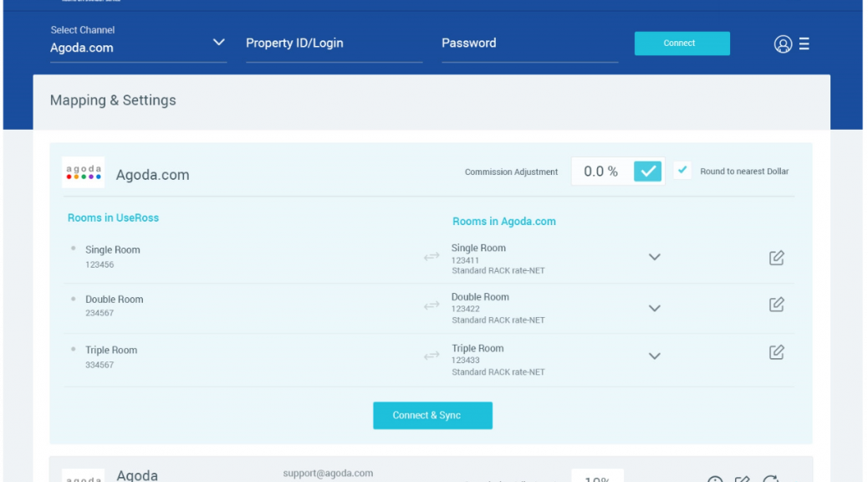Edit the Triple Room mapping
The height and width of the screenshot is (482, 868).
tap(776, 352)
